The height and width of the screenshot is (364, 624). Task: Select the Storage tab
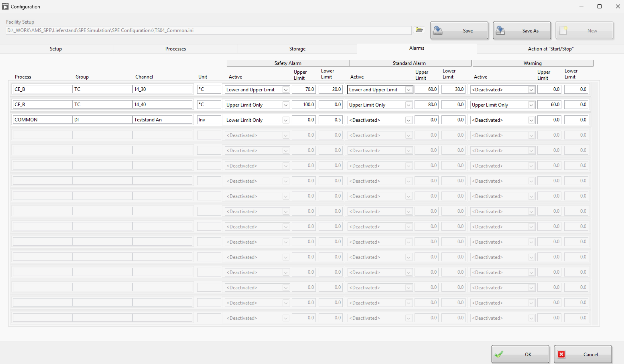(x=297, y=49)
